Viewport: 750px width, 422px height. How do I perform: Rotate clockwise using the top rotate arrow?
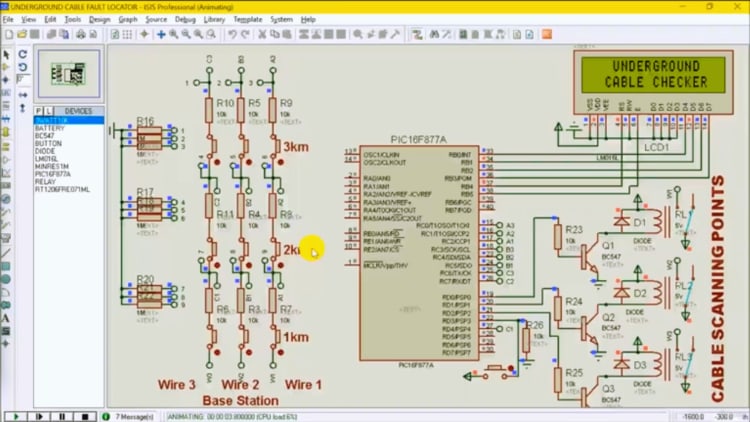pyautogui.click(x=22, y=55)
